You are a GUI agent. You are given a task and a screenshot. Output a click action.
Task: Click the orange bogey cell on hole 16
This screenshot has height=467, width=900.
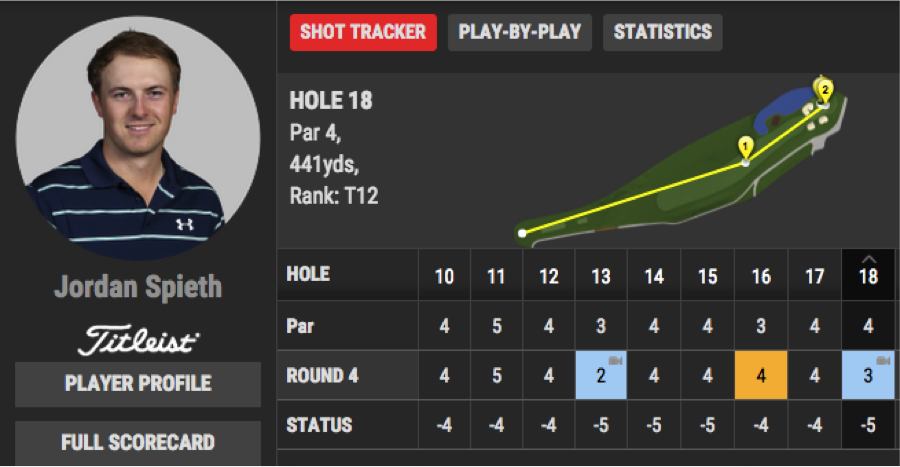761,375
